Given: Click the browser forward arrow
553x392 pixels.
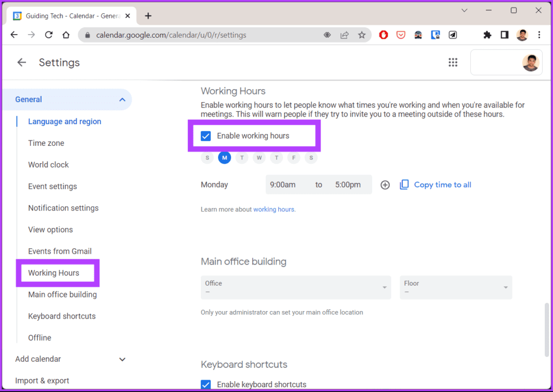Looking at the screenshot, I should coord(31,35).
